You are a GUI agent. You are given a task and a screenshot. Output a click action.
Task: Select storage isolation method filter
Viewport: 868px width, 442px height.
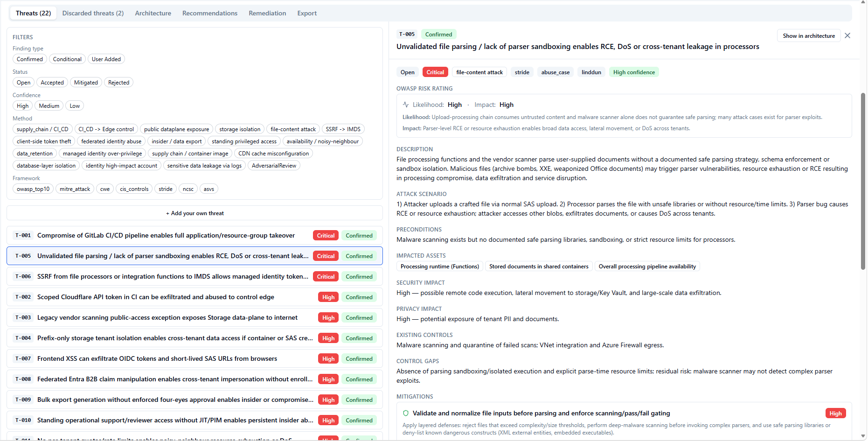[240, 129]
